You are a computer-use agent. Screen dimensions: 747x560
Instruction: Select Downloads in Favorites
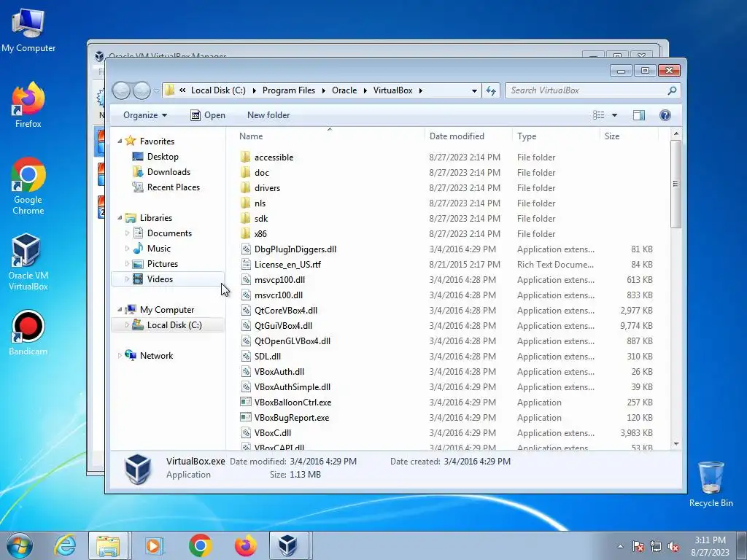coord(169,172)
